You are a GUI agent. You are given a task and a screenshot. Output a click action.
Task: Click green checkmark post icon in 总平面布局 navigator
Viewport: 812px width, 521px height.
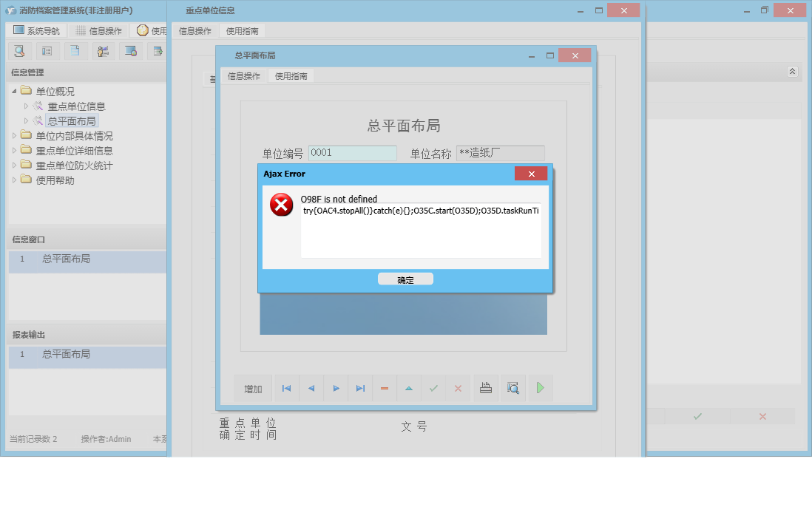tap(433, 389)
